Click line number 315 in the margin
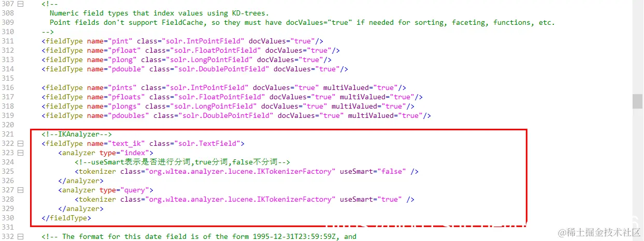 tap(8, 78)
